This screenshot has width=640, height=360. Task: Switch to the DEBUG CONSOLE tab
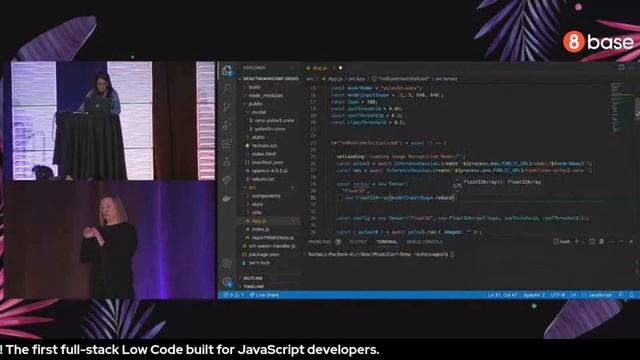point(424,242)
